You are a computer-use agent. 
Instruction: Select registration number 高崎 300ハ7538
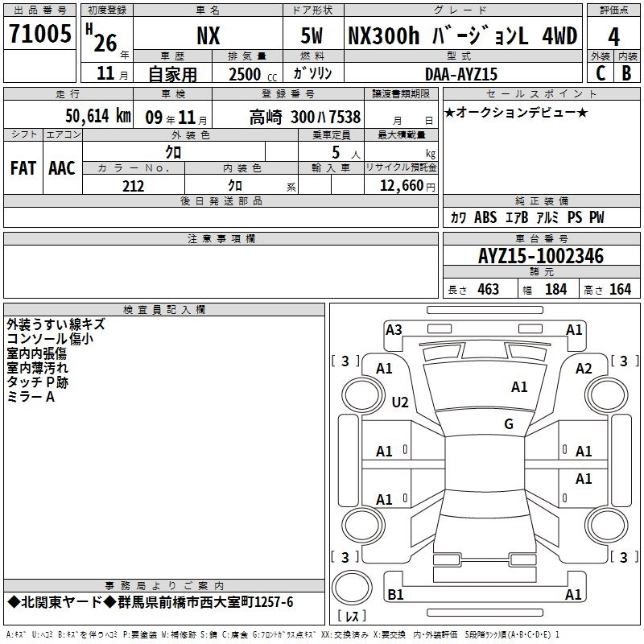point(305,118)
